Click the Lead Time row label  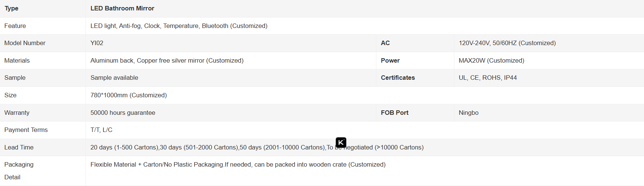(x=19, y=147)
